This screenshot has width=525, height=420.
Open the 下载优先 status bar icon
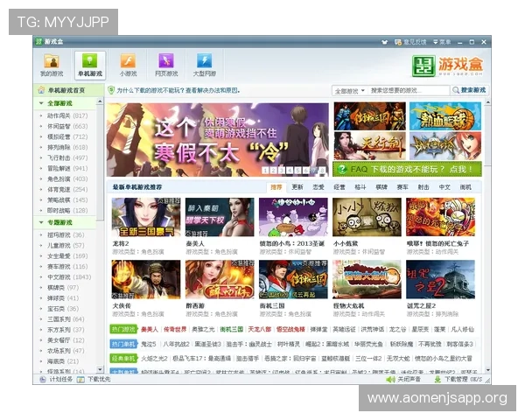coord(94,379)
